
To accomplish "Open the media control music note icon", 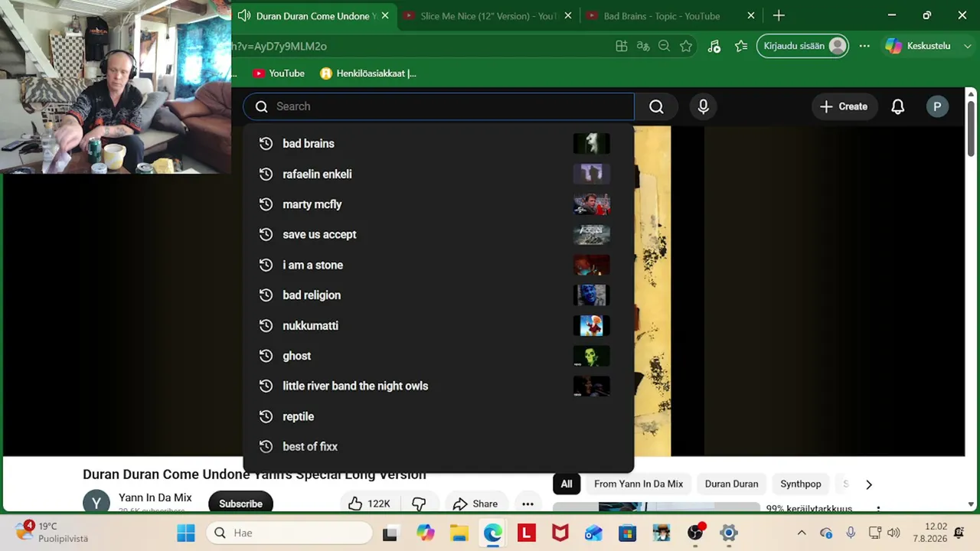I will (x=714, y=46).
